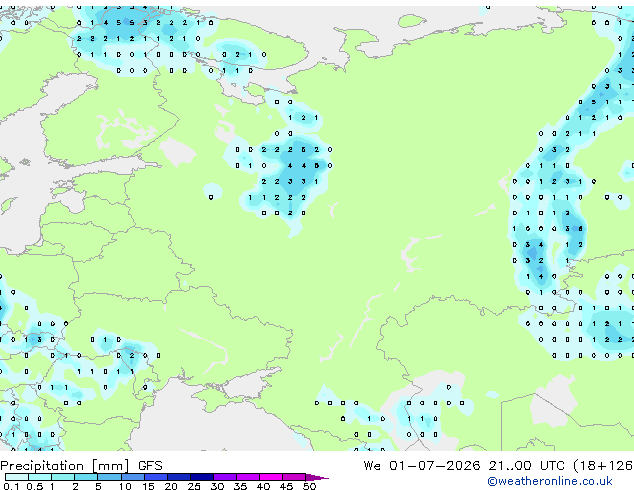
Task: Click the 35–40 mm violet legend swatch
Action: (248, 477)
